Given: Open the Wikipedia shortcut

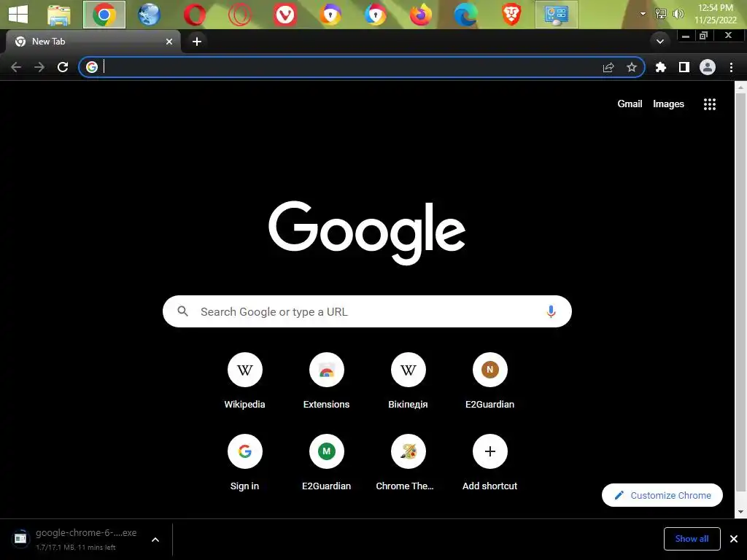Looking at the screenshot, I should (245, 381).
